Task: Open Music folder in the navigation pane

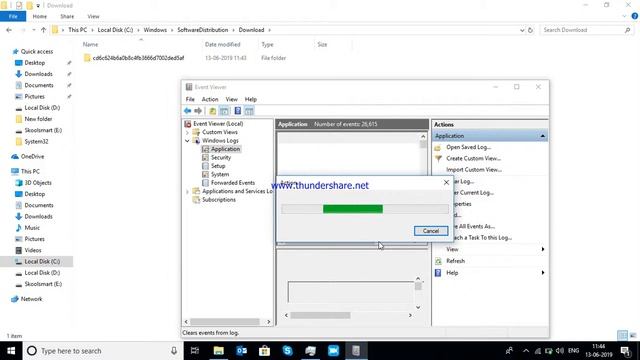Action: [x=32, y=228]
